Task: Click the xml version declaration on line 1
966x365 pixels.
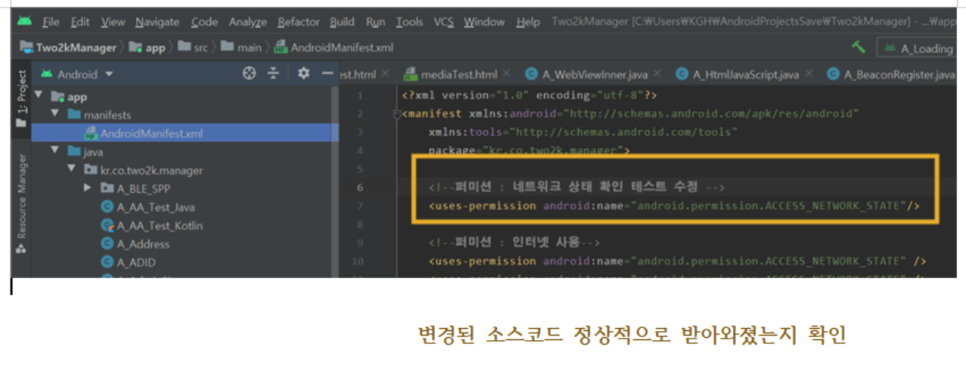Action: pos(529,96)
